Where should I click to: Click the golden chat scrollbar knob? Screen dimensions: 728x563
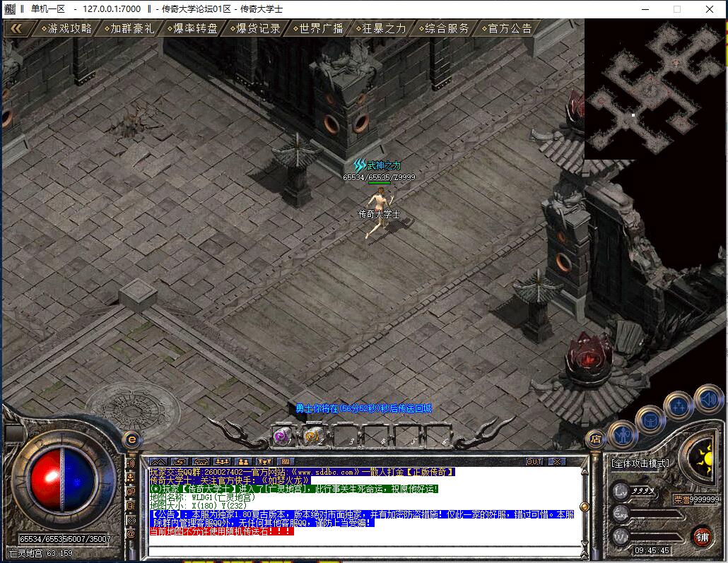[585, 506]
